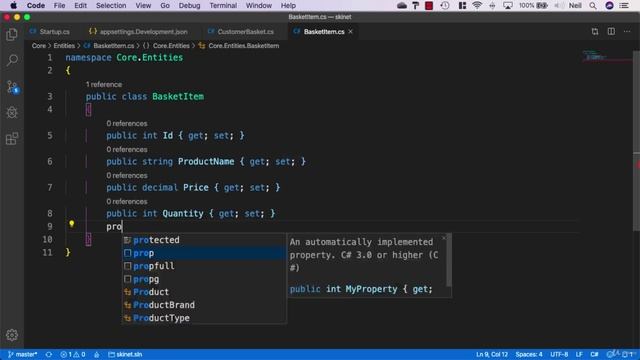Click the Entities breadcrumb segment
640x360 pixels.
point(64,46)
